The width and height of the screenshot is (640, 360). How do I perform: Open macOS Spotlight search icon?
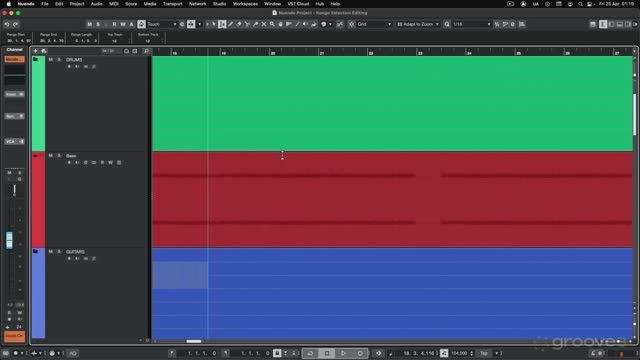580,4
